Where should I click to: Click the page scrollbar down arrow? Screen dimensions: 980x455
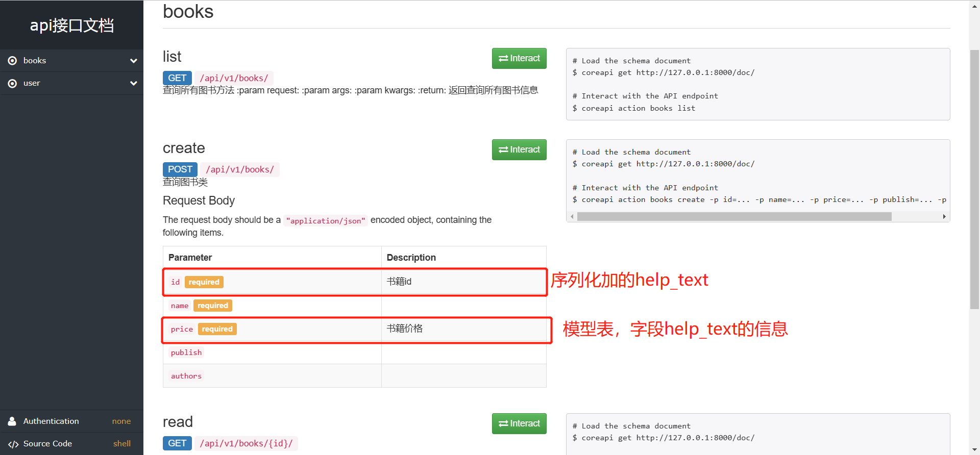974,450
